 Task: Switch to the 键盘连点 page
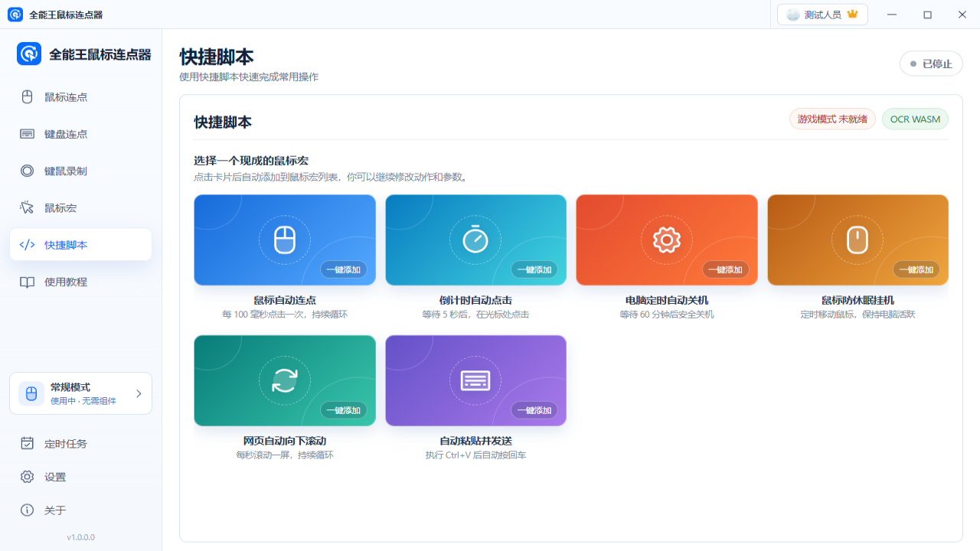[80, 134]
